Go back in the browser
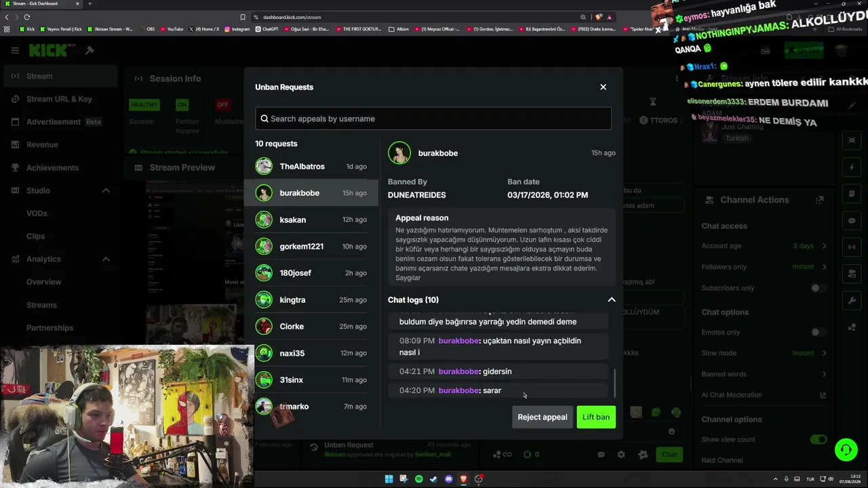868x488 pixels. coord(7,17)
